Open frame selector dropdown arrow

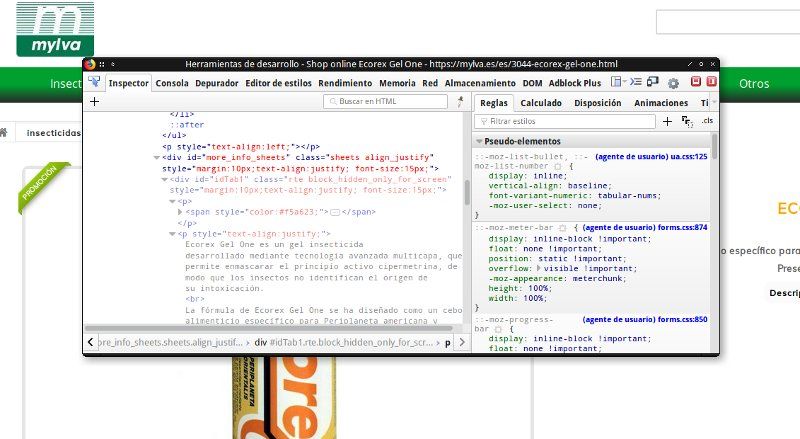pos(624,82)
